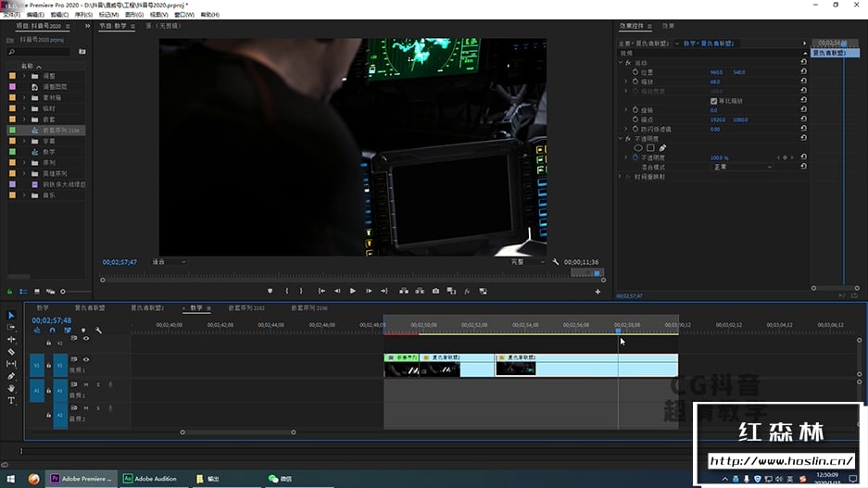
Task: Click the Add Marker icon in the monitor
Action: [x=270, y=291]
